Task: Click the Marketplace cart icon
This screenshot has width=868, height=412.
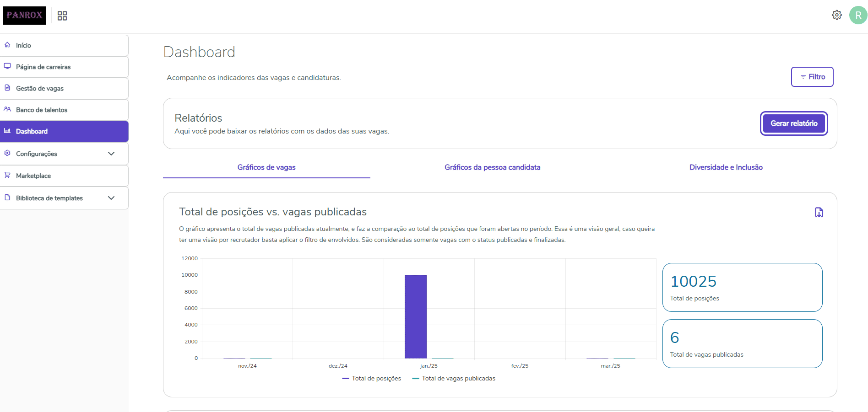Action: 7,175
